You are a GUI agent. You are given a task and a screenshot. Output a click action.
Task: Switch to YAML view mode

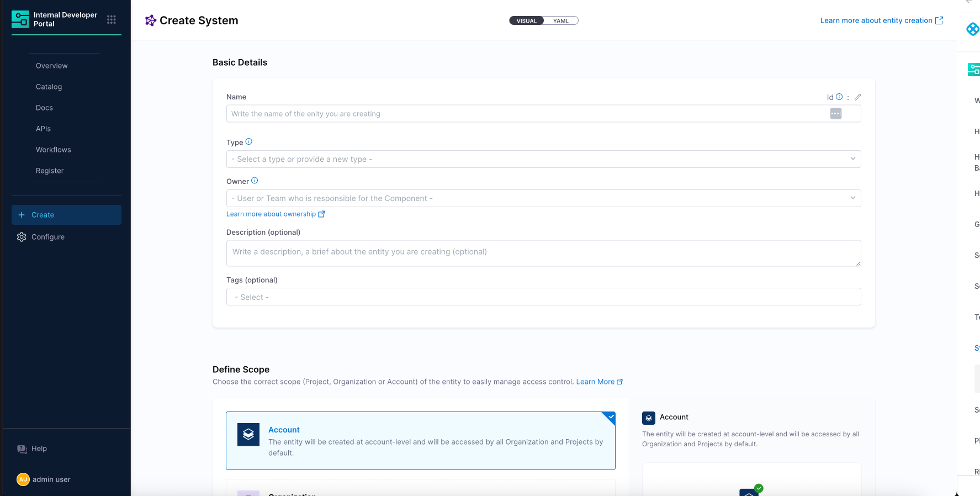pyautogui.click(x=561, y=21)
